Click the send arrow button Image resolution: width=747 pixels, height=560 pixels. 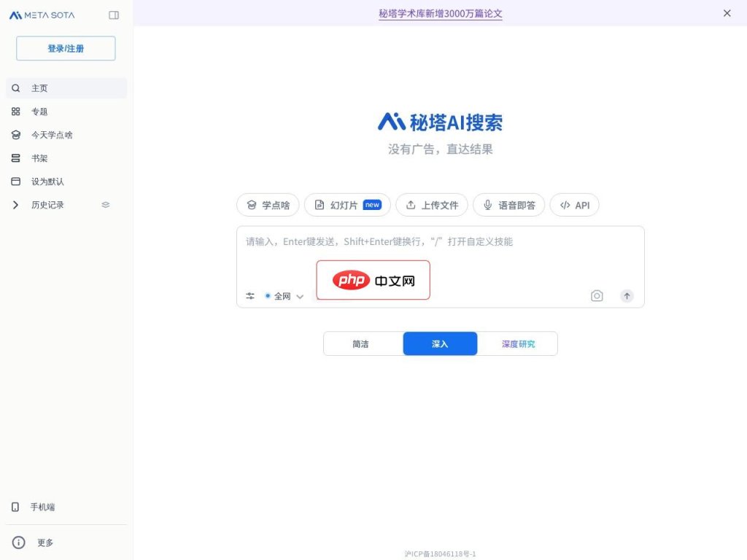click(627, 296)
